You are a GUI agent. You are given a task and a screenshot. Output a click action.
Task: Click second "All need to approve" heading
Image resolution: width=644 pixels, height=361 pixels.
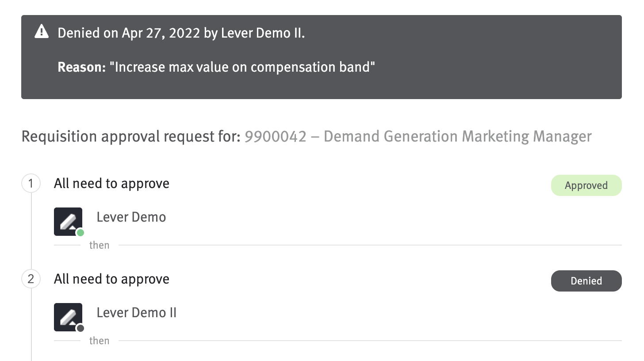pos(111,279)
